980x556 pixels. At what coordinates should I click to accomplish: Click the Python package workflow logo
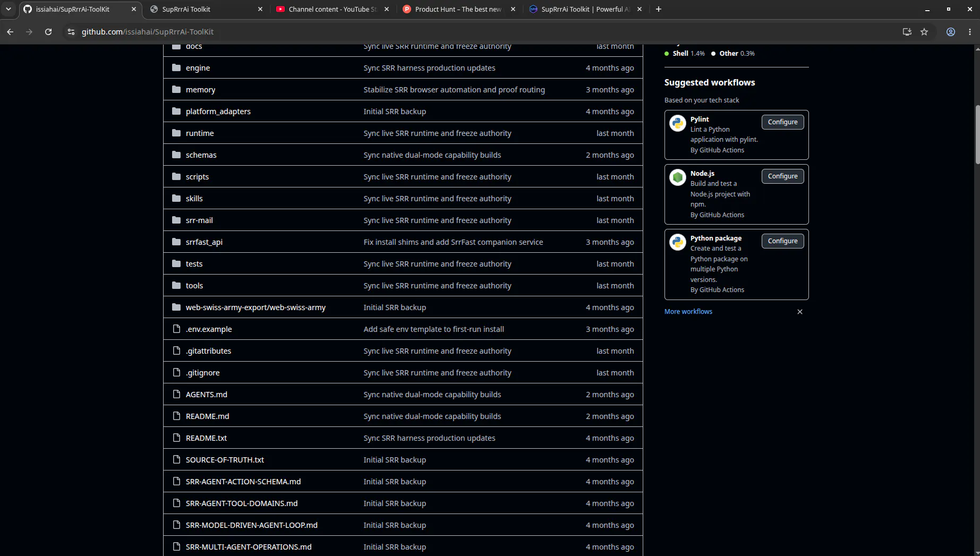click(678, 242)
